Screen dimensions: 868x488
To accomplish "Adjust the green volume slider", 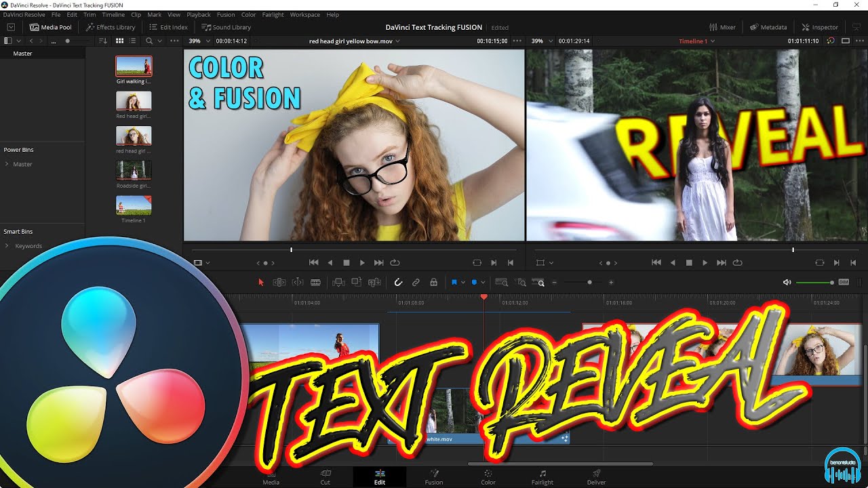I will [815, 283].
